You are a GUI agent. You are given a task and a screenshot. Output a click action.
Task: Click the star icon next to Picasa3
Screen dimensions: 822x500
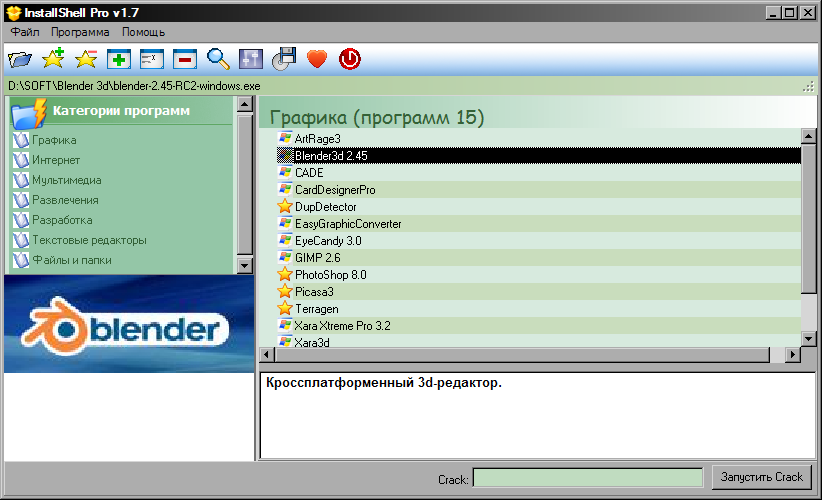285,291
